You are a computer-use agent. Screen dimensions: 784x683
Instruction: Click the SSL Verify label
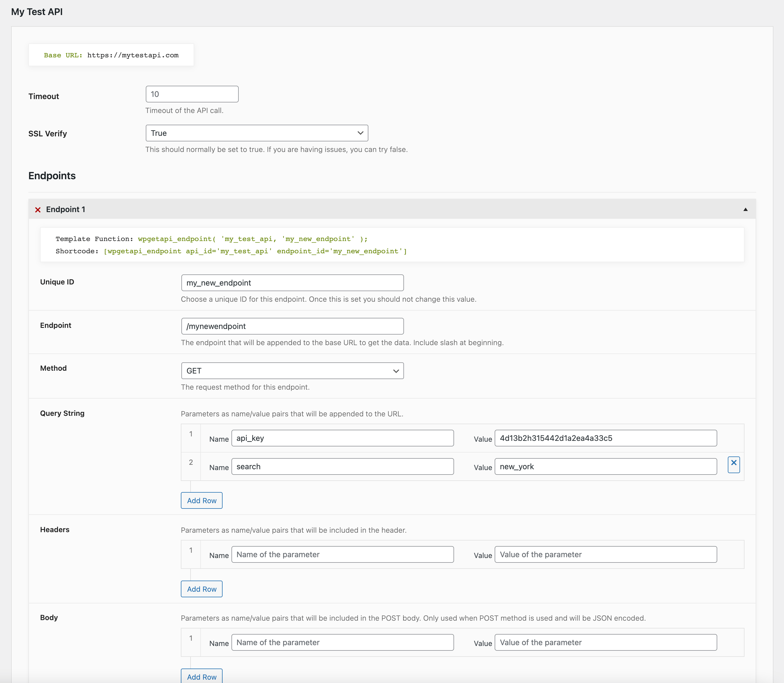click(x=48, y=134)
